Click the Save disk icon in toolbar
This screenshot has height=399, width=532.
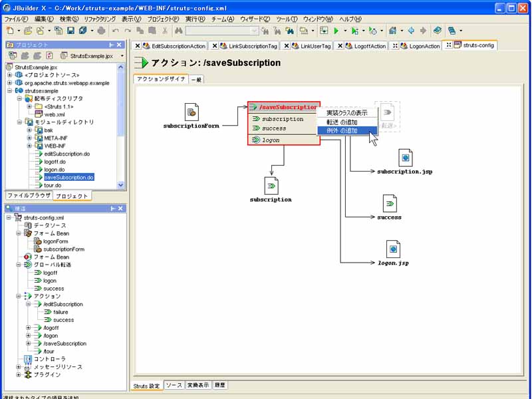pyautogui.click(x=70, y=31)
